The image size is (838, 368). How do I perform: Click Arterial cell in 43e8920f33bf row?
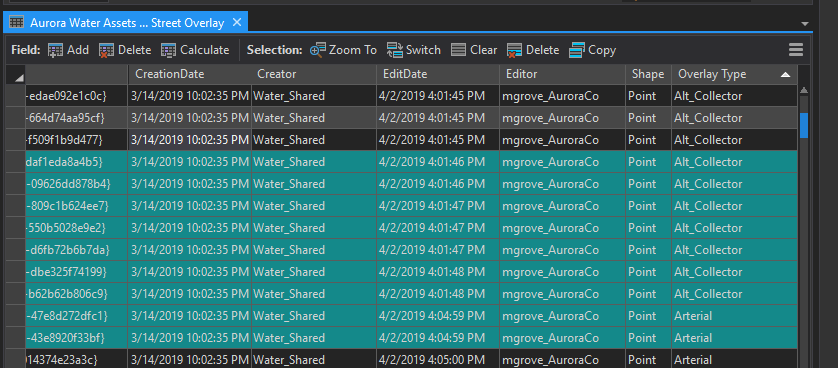[734, 338]
